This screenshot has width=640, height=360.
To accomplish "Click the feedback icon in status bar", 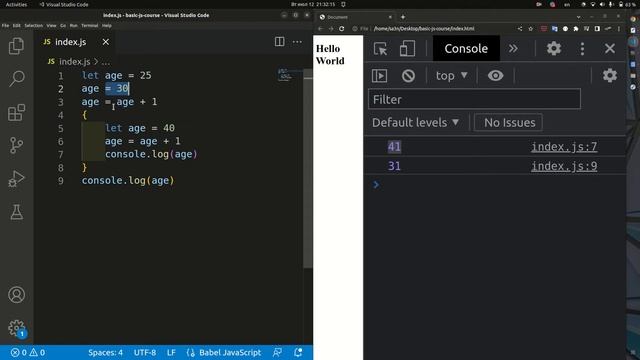I will (277, 353).
